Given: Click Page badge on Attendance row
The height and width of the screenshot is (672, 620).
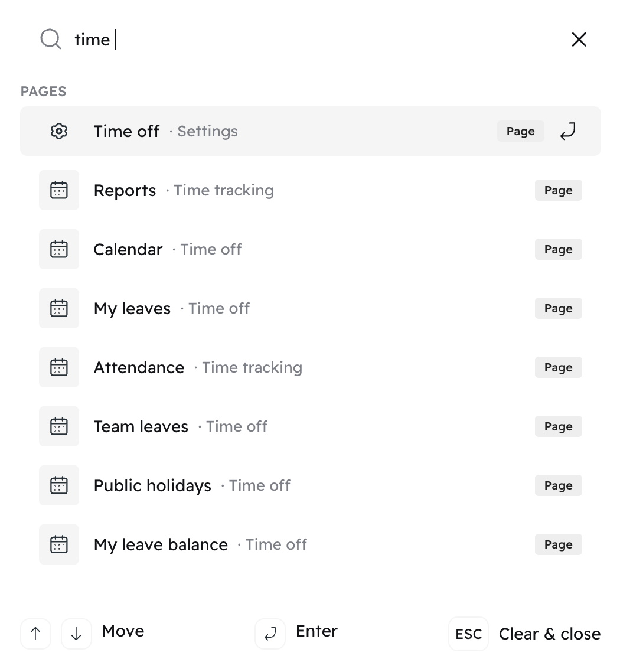Looking at the screenshot, I should [559, 368].
